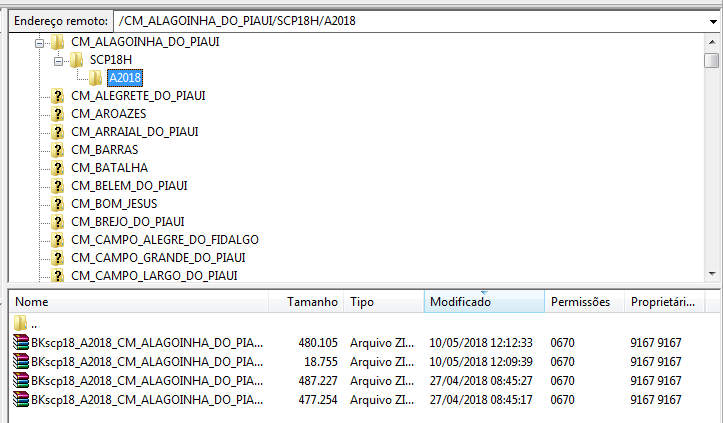Select CM_CAMPO_LARGO_DO_PIAUI in the tree
The height and width of the screenshot is (423, 723).
pos(154,276)
